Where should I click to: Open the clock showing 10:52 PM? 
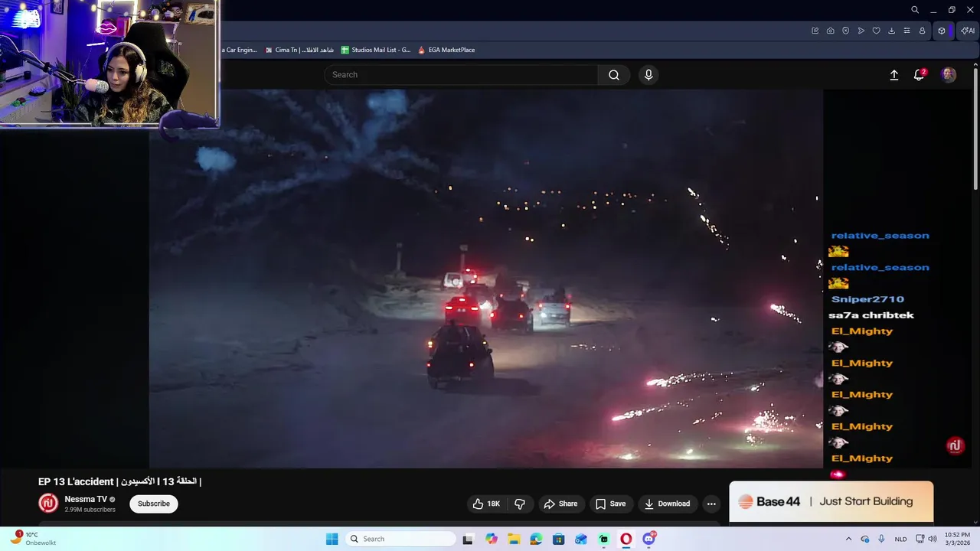[x=957, y=539]
